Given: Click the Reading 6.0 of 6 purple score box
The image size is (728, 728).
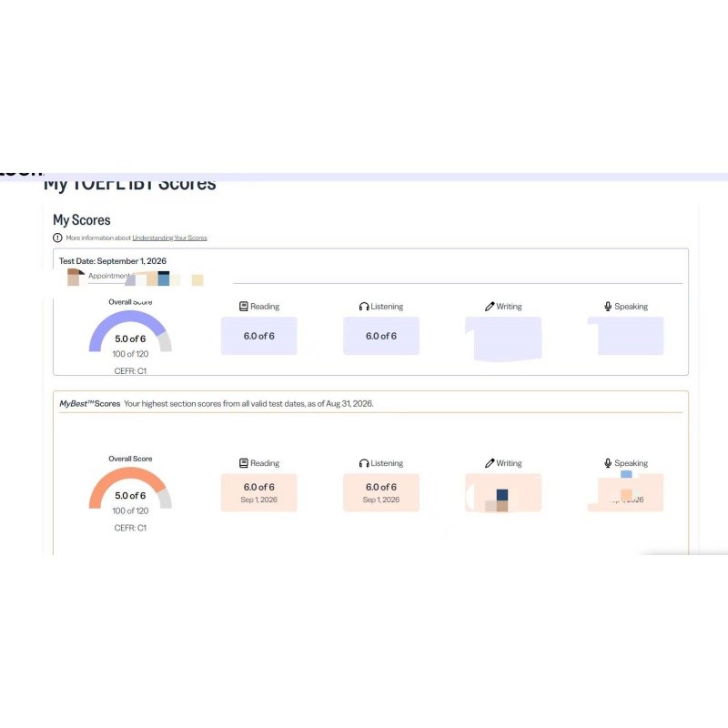Looking at the screenshot, I should click(259, 336).
